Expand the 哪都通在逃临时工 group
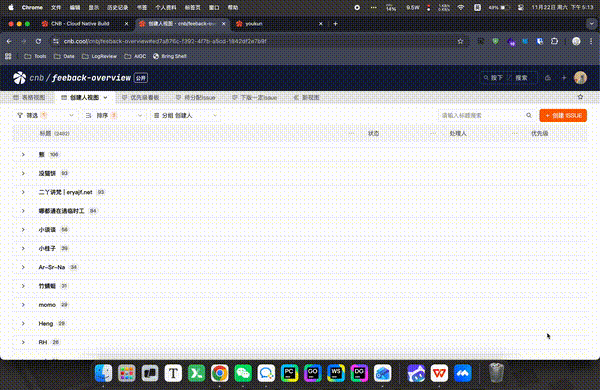The width and height of the screenshot is (600, 390). (23, 211)
